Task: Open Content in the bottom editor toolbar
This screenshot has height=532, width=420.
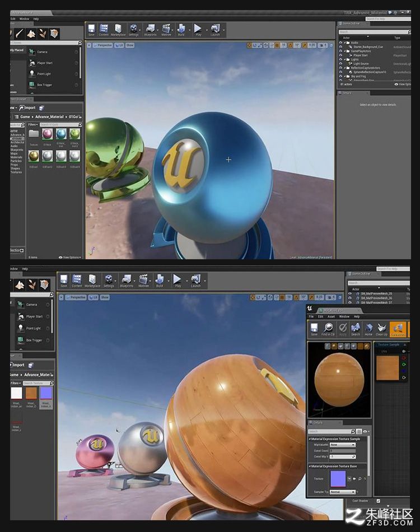Action: [x=77, y=281]
